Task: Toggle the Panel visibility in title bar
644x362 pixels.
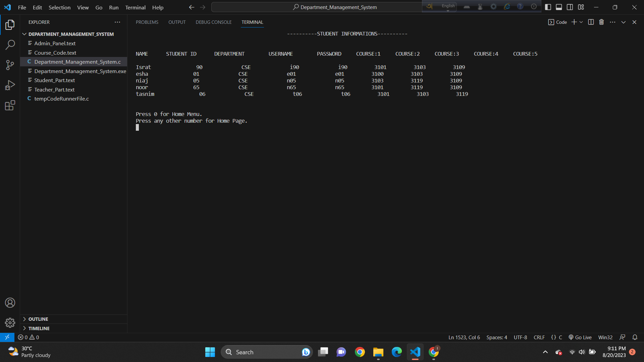Action: [559, 7]
